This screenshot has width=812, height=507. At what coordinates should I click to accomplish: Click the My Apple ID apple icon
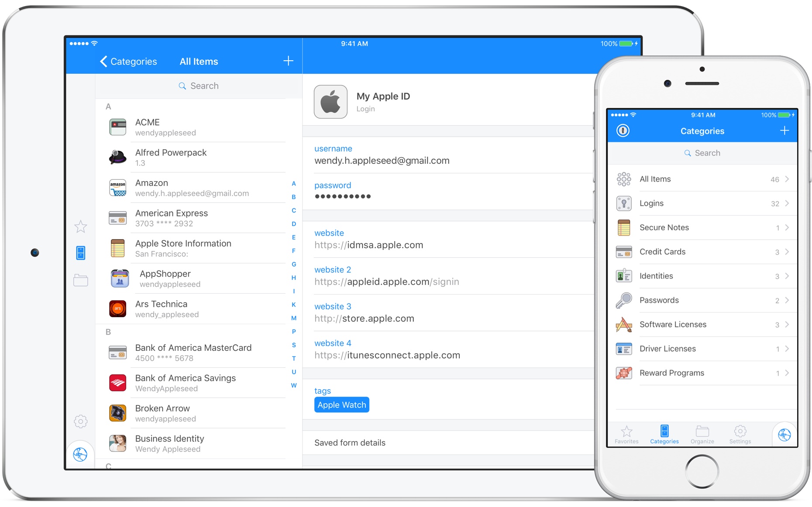(x=331, y=102)
